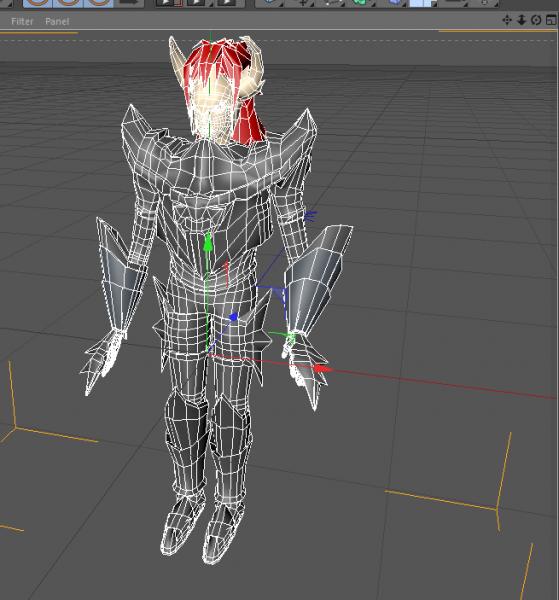The image size is (559, 600).
Task: Open the Panel menu in viewport
Action: [x=57, y=21]
